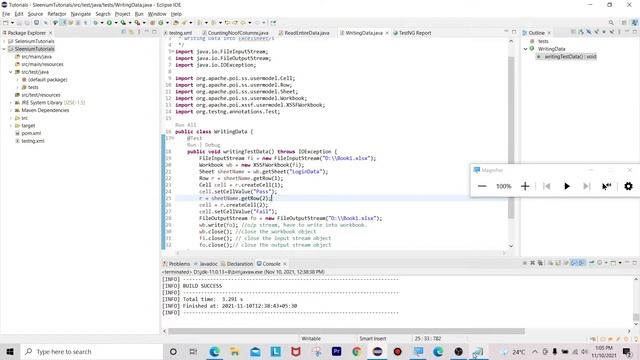Open the Debug toolbar icon
Image resolution: width=640 pixels, height=360 pixels.
pos(96,23)
